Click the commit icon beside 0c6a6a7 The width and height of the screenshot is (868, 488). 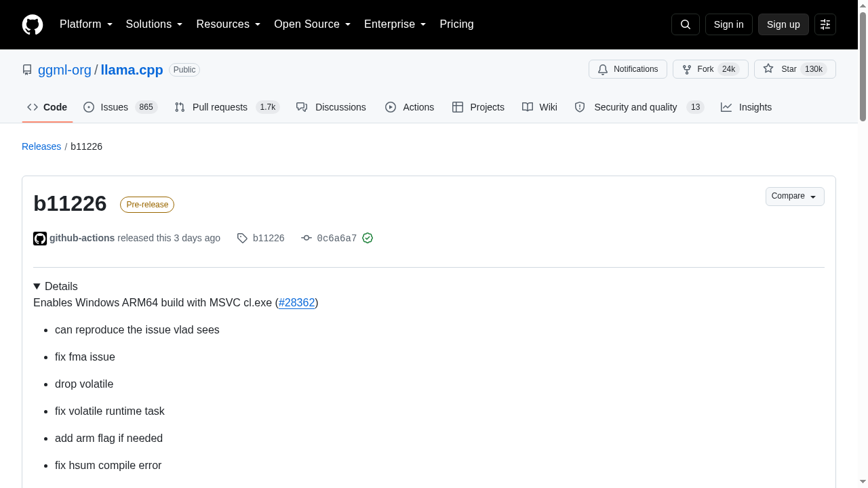(x=307, y=238)
